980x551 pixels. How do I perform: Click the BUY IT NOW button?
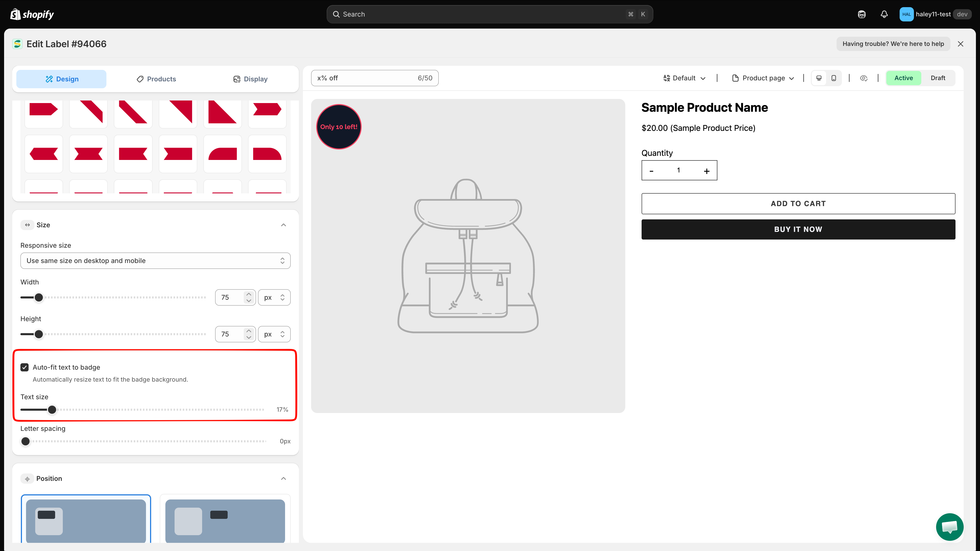[798, 229]
